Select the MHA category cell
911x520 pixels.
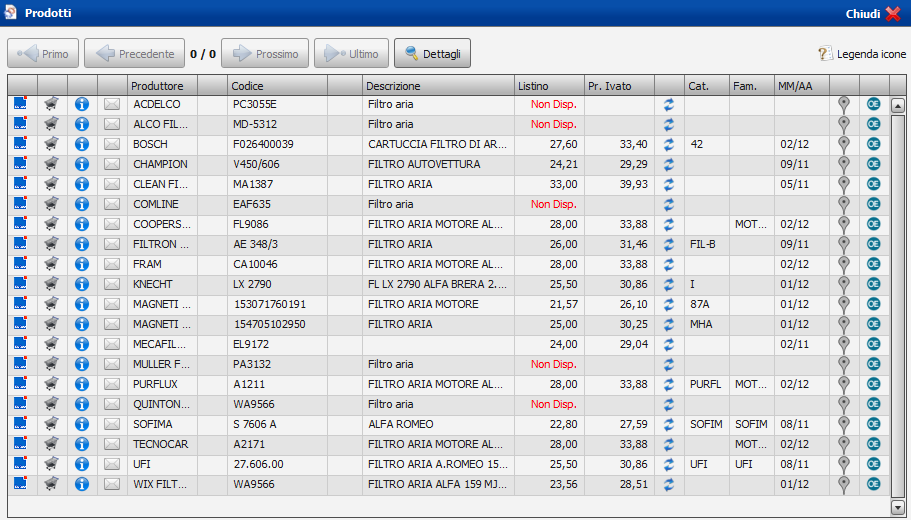(707, 324)
